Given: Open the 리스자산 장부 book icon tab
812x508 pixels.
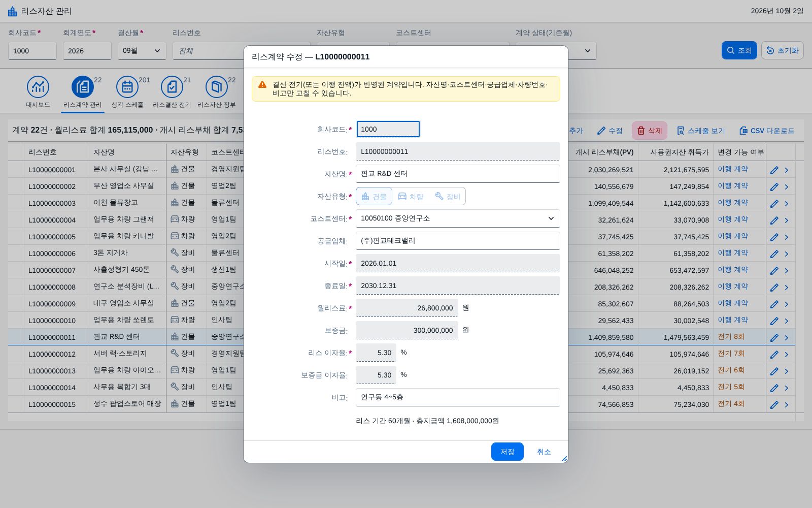Looking at the screenshot, I should pyautogui.click(x=217, y=92).
